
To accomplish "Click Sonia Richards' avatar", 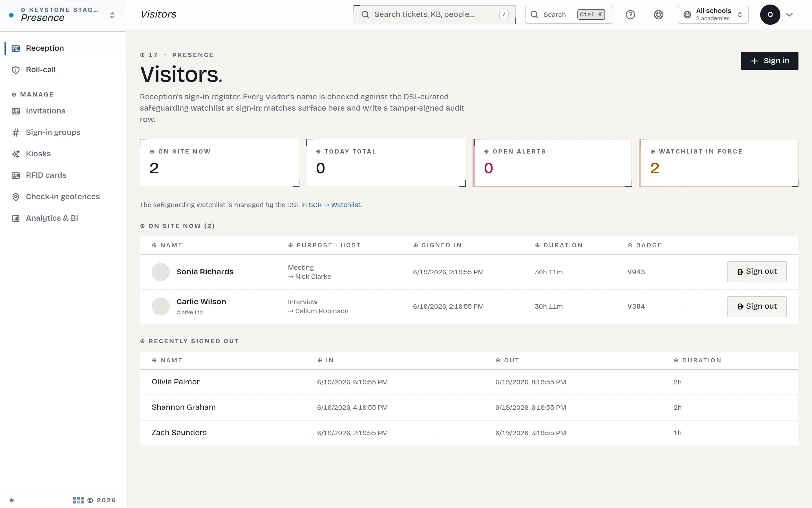I will coord(161,272).
